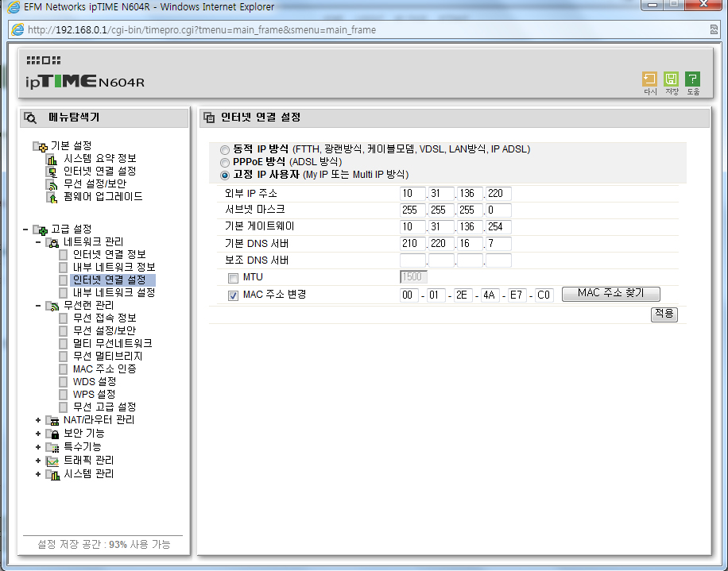728x571 pixels.
Task: Click the 보안 기능 lock folder icon
Action: 52,434
